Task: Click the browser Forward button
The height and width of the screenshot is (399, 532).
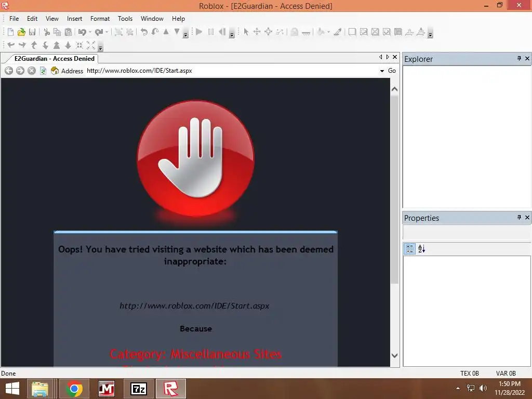Action: [x=20, y=71]
